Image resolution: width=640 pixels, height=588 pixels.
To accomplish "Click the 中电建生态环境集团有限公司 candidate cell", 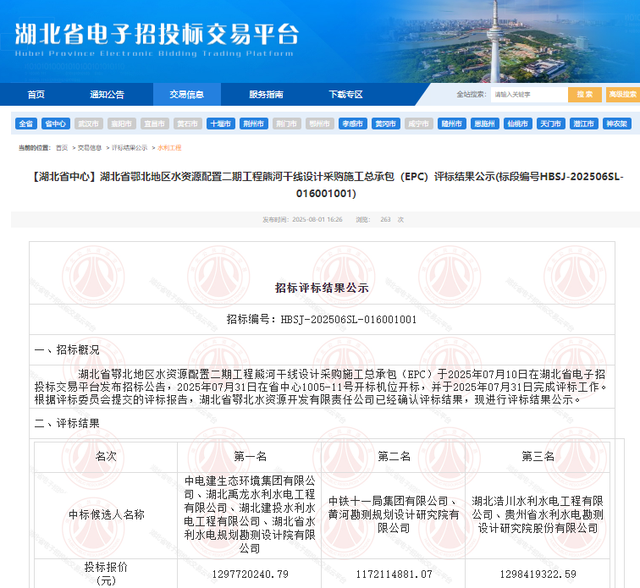I will (x=250, y=515).
